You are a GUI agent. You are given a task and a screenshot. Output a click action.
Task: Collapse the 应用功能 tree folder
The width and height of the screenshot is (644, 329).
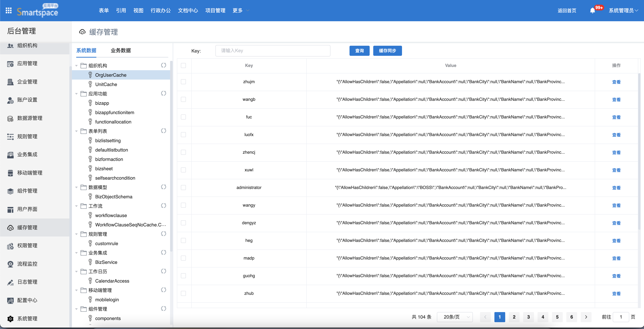[x=77, y=94]
